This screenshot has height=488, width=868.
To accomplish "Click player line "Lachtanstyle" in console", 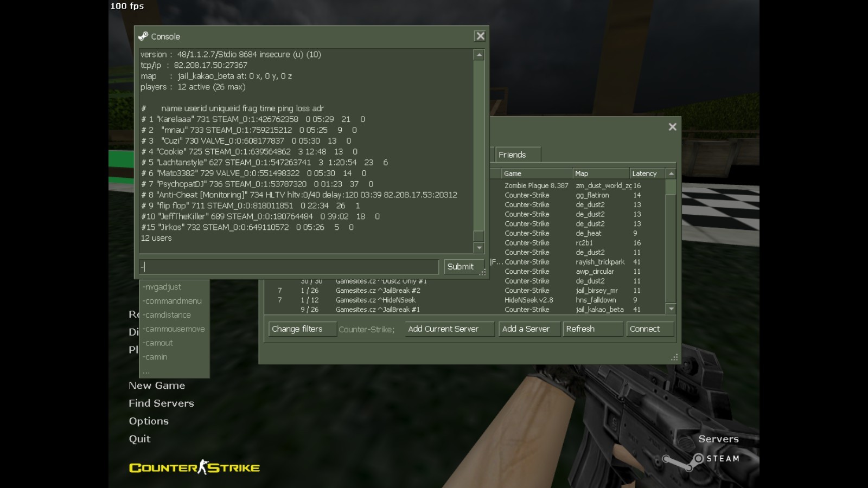I will click(264, 163).
